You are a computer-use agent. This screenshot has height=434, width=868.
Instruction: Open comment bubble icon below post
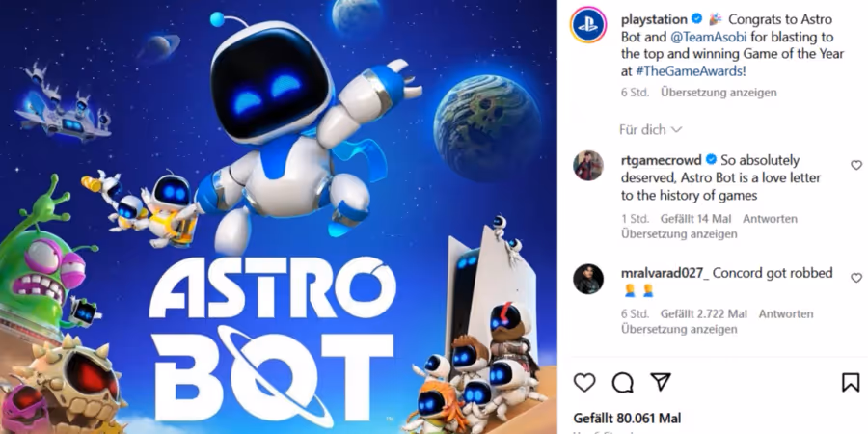click(x=623, y=383)
